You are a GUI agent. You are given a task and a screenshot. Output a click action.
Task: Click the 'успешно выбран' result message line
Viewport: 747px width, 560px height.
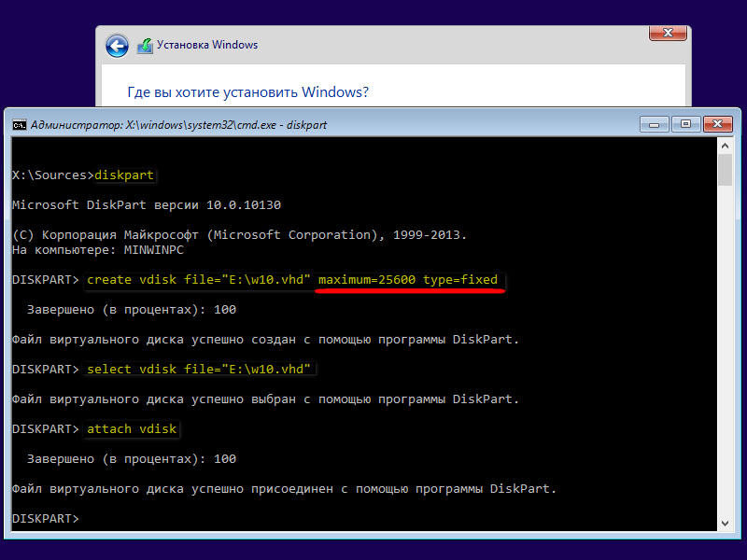[265, 399]
